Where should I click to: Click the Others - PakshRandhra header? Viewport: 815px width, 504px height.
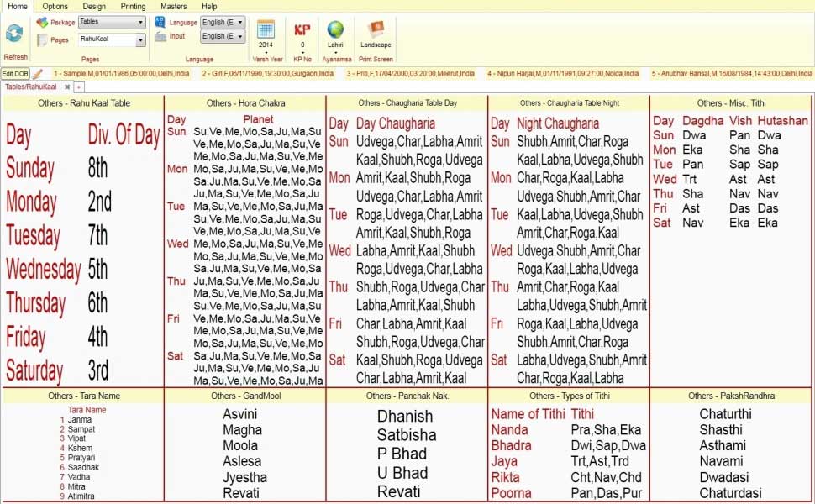731,396
